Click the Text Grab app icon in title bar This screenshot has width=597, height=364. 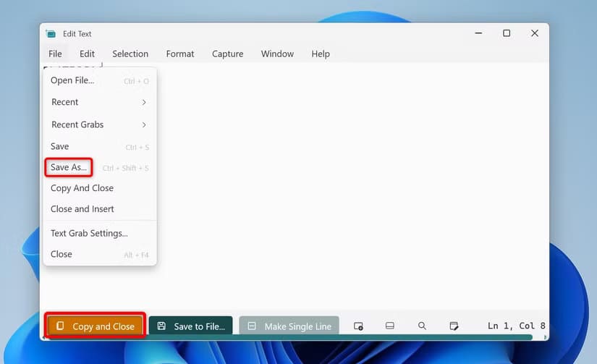tap(51, 34)
